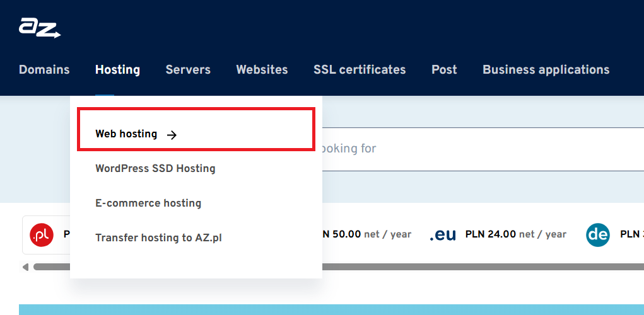
Task: Open the Business applications menu
Action: (546, 70)
